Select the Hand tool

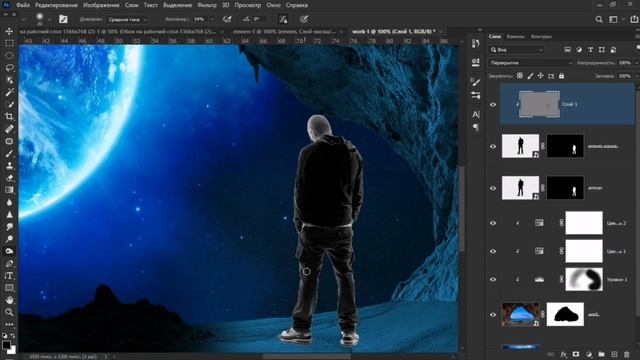tap(9, 300)
